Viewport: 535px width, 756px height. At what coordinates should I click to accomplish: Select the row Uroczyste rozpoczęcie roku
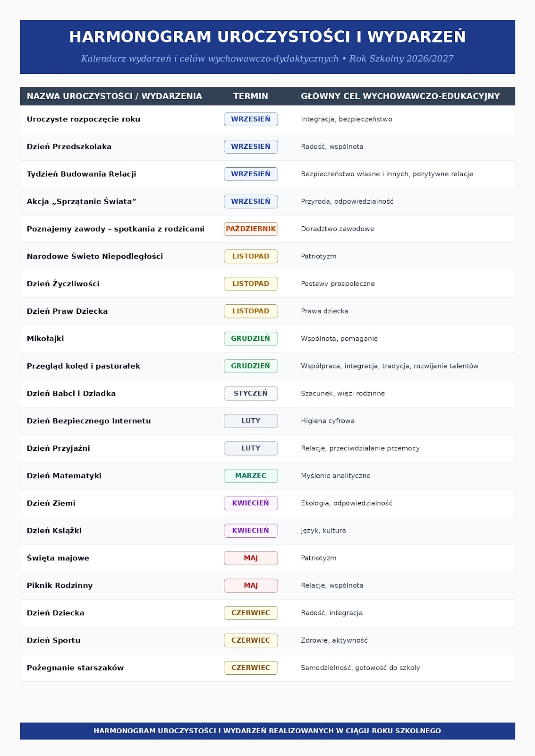(x=267, y=119)
